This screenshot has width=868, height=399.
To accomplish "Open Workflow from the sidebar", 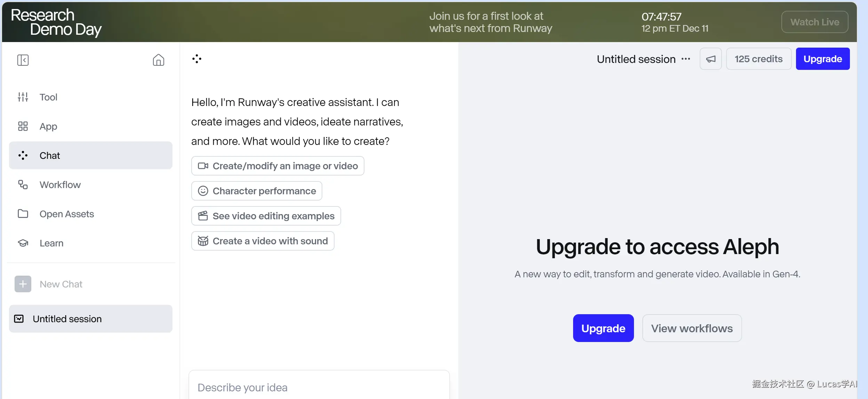I will click(60, 185).
